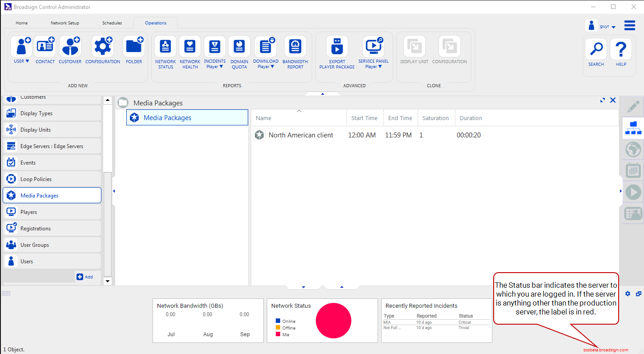Click the bottom panel down-arrow handle
This screenshot has width=644, height=354.
pyautogui.click(x=303, y=287)
